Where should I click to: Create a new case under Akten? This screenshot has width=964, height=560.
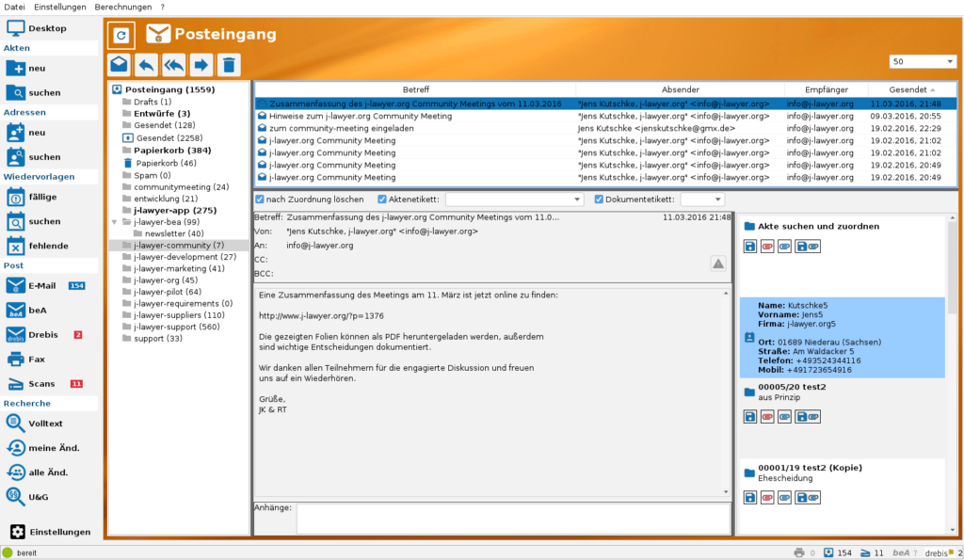pyautogui.click(x=25, y=68)
